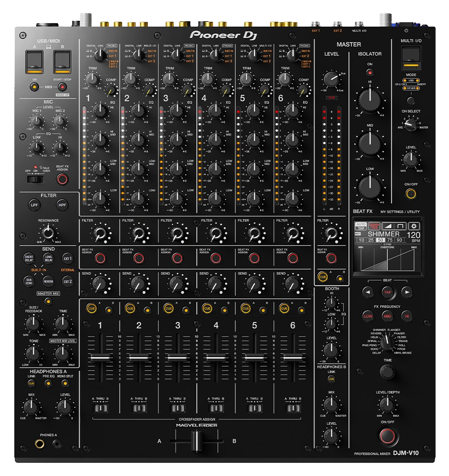Tap the red TAP tempo button
Image resolution: width=449 pixels, height=476 pixels.
click(387, 292)
